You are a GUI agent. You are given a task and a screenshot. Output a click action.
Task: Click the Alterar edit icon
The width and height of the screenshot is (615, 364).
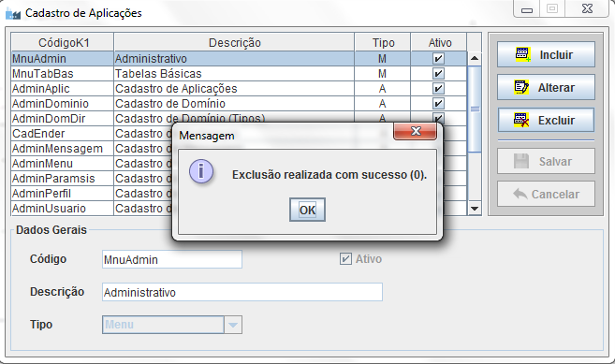click(x=521, y=87)
